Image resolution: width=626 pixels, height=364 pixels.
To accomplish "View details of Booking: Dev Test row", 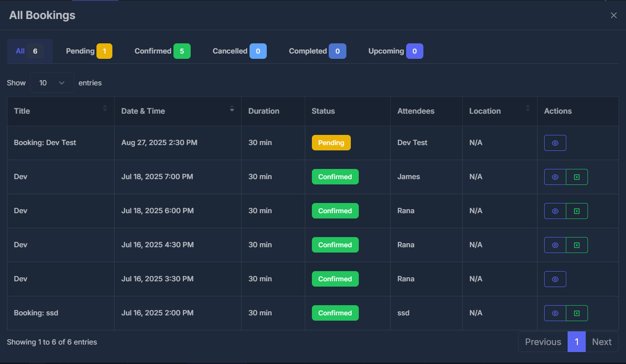I will coord(555,143).
